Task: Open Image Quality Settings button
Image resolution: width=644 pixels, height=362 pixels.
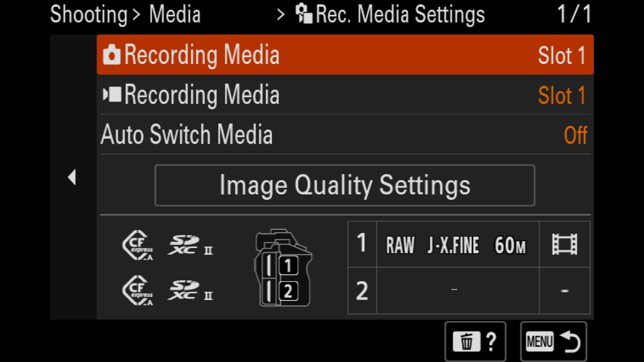Action: [345, 185]
